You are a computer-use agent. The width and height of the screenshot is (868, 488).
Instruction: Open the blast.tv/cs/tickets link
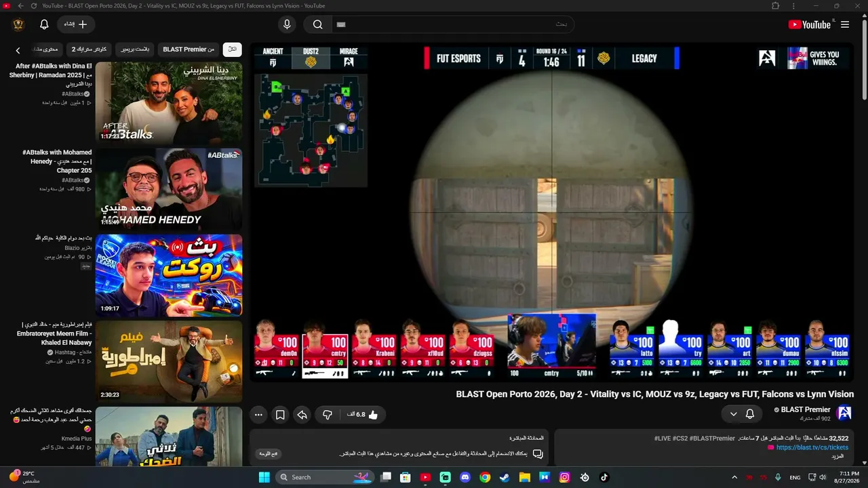coord(812,447)
